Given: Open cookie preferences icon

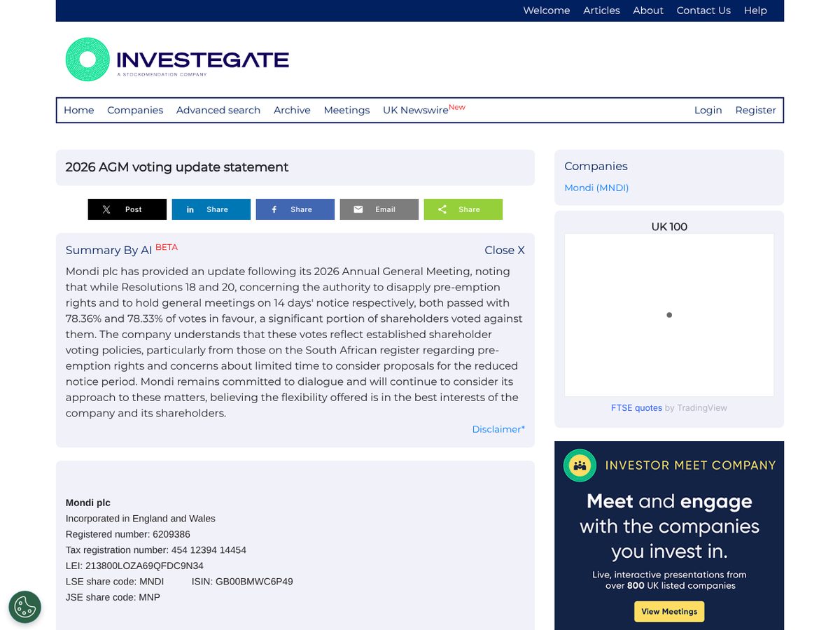Looking at the screenshot, I should [x=25, y=607].
